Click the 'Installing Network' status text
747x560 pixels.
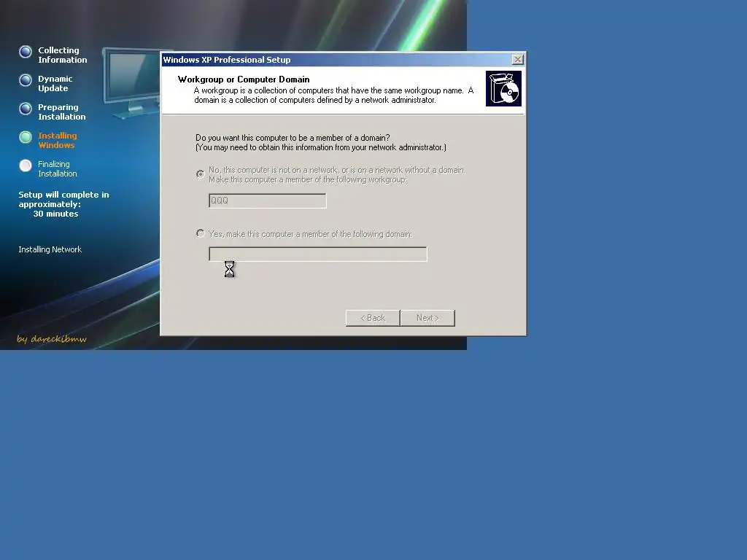[50, 249]
